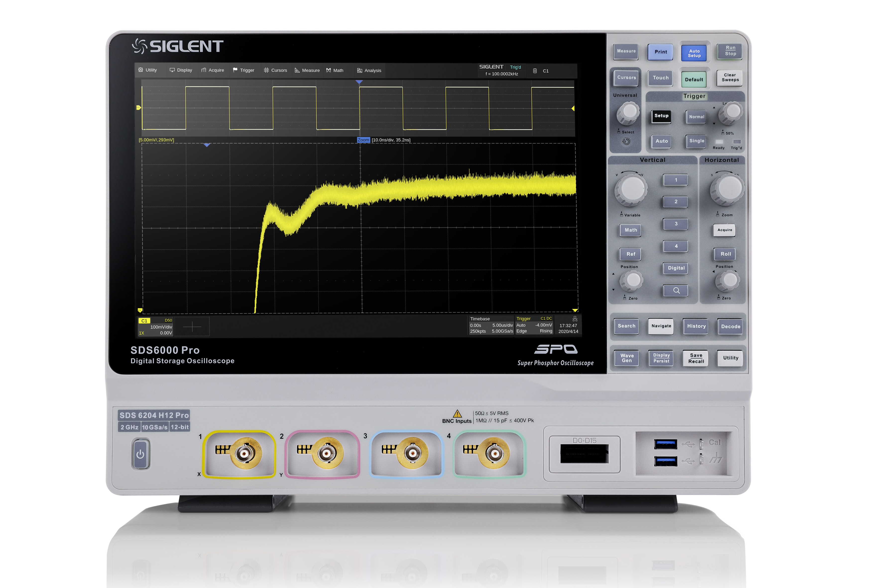Tap the green Default button
This screenshot has width=882, height=588.
[694, 79]
